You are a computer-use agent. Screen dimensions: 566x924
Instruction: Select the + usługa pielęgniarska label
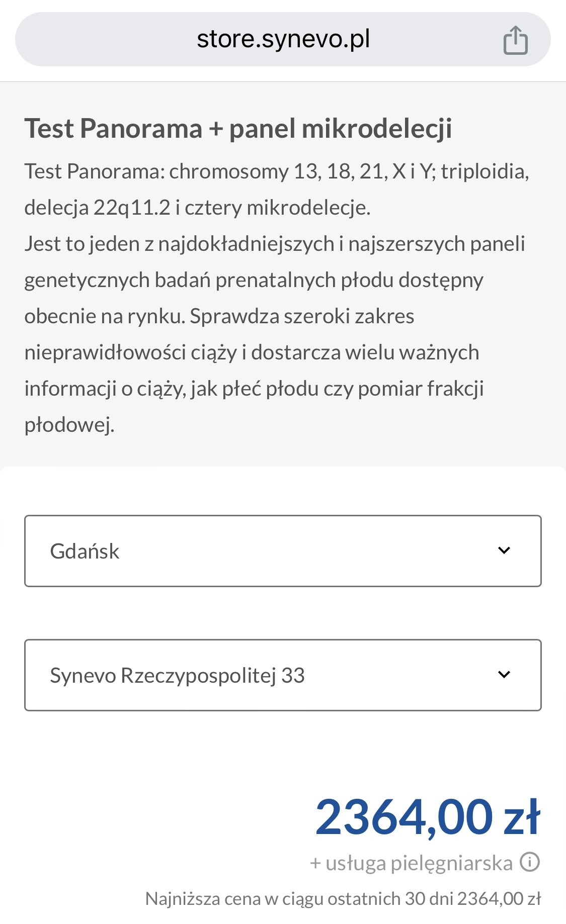pyautogui.click(x=411, y=863)
